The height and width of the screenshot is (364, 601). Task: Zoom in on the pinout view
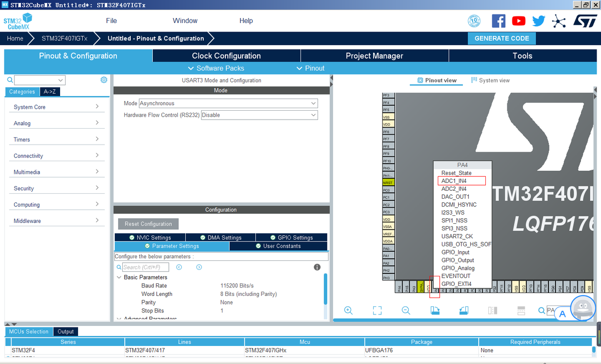pos(349,310)
